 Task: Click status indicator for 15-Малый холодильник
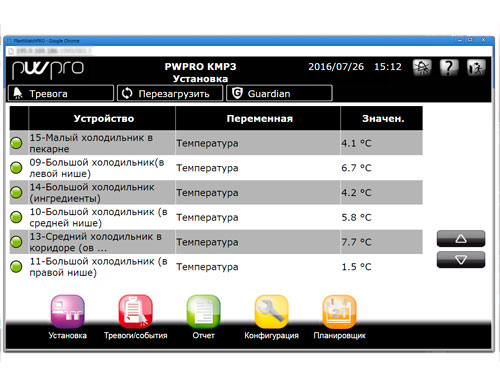[x=16, y=143]
